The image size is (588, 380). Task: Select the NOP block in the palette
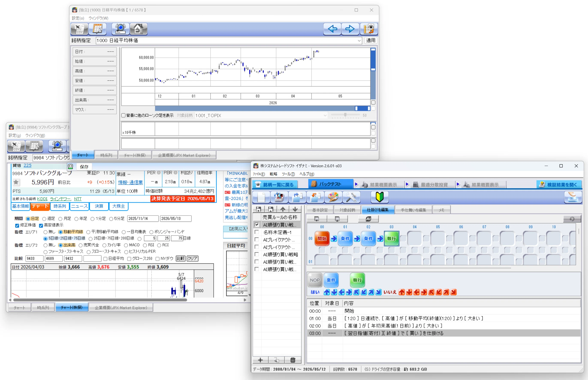coord(315,280)
